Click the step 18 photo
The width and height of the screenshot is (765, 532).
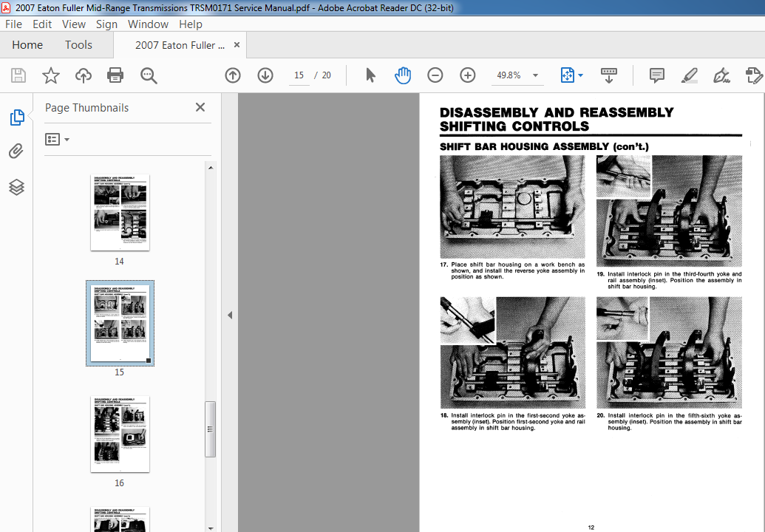click(512, 352)
